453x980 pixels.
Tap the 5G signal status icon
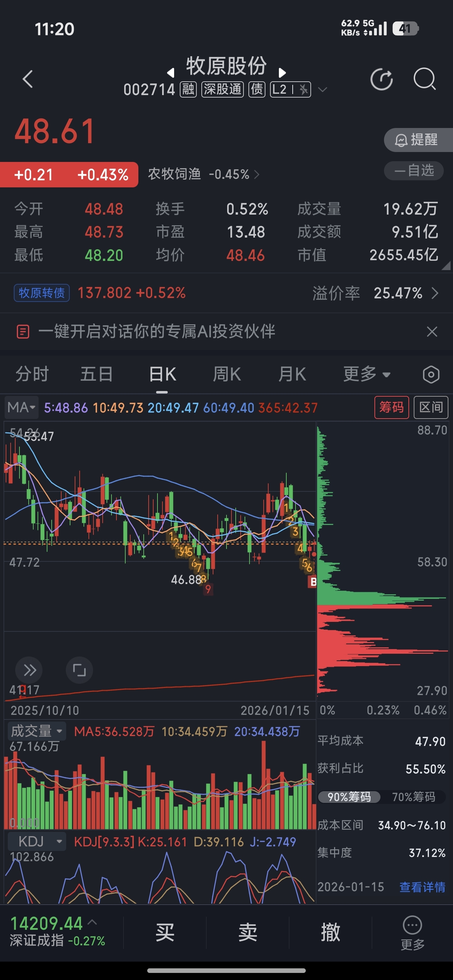click(x=375, y=29)
